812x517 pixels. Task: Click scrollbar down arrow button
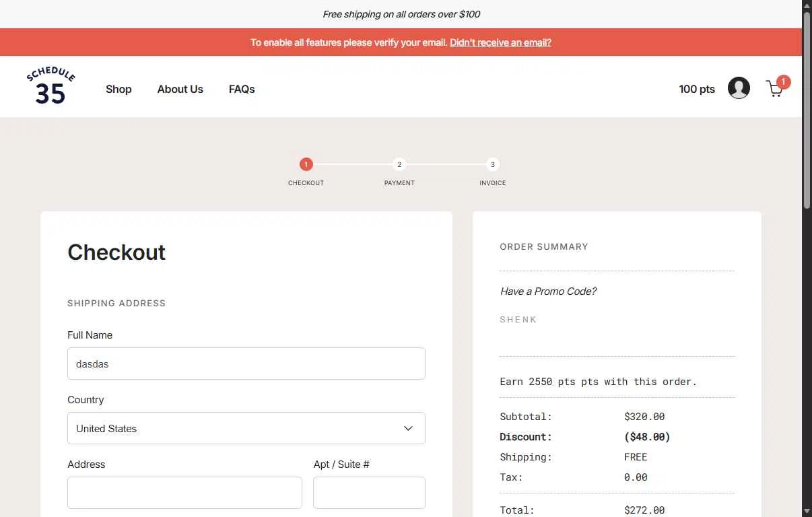(x=807, y=512)
